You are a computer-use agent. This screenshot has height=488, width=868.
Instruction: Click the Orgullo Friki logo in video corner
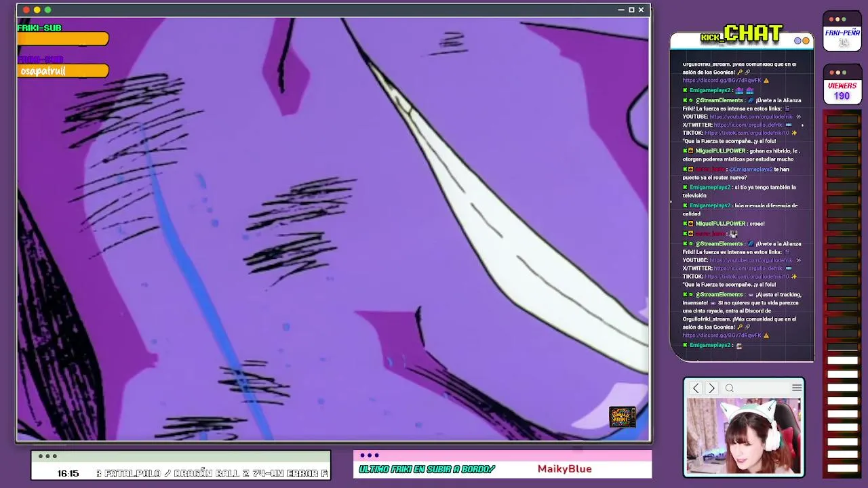coord(623,417)
